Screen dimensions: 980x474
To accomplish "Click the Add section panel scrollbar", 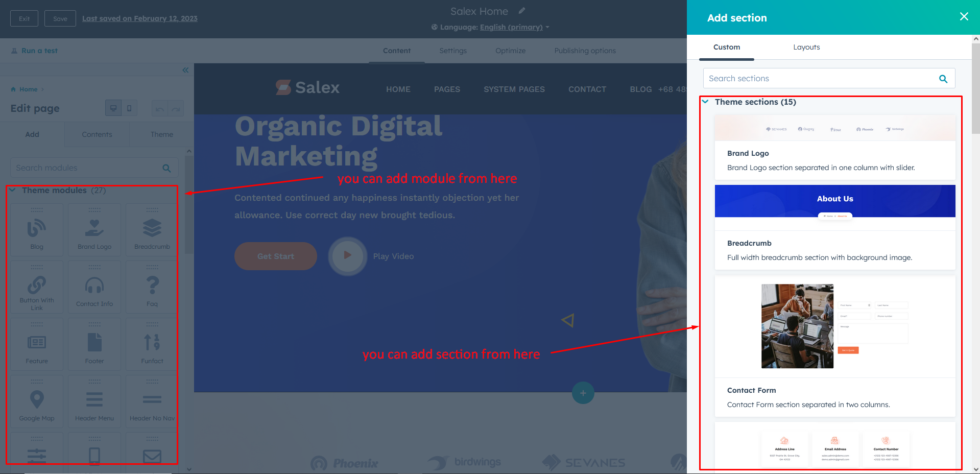I will point(975,87).
